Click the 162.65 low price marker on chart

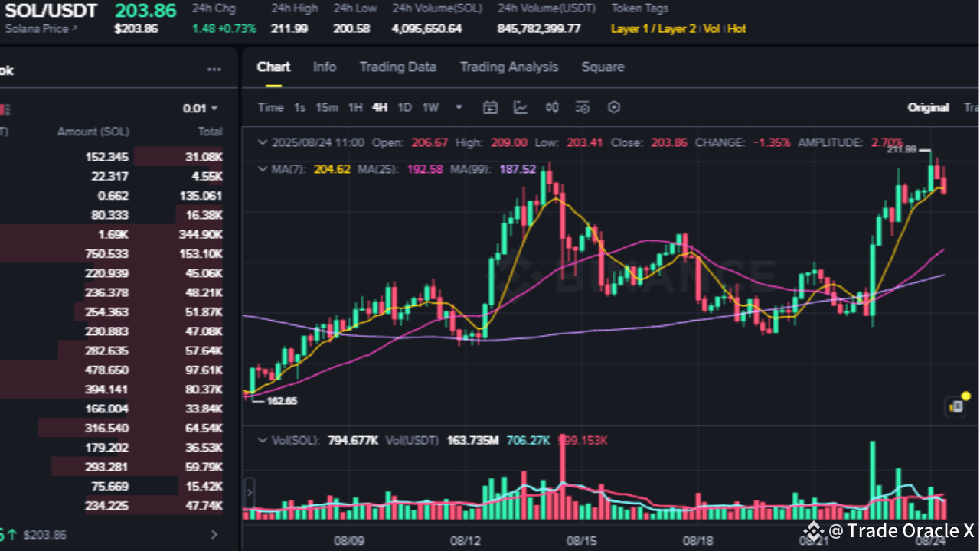(x=281, y=401)
